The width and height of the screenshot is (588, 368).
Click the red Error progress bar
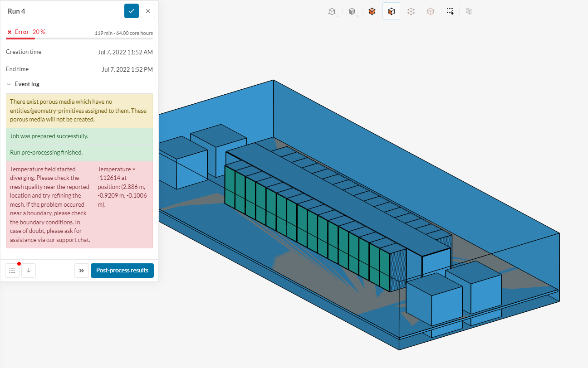20,39
